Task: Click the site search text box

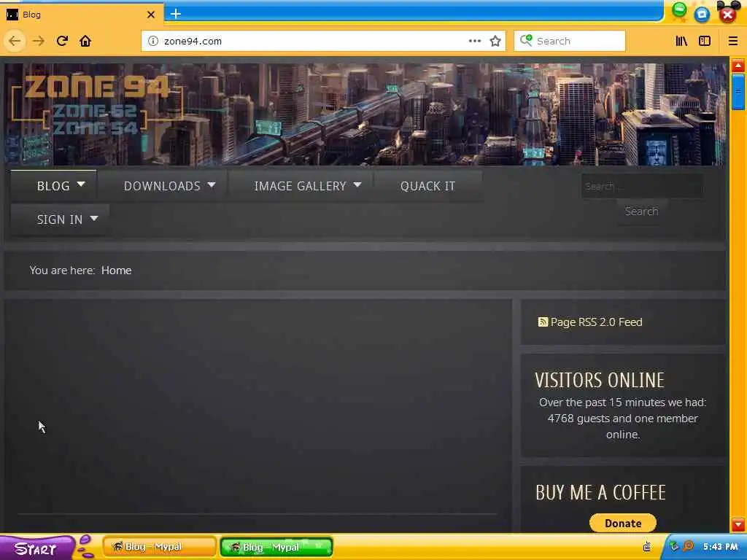Action: [642, 186]
